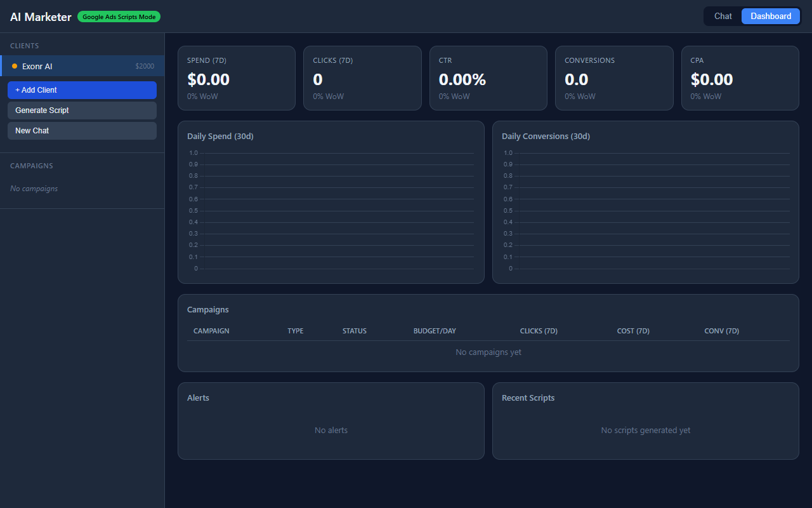Click the + Add Client button
Image resolution: width=812 pixels, height=508 pixels.
click(82, 90)
